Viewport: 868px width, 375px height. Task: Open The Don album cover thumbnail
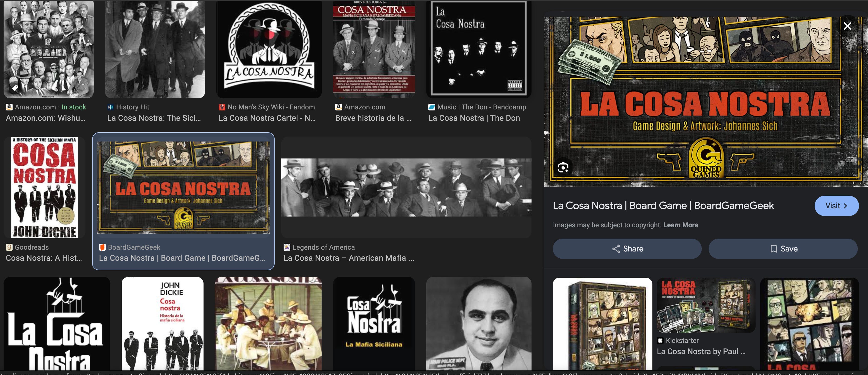click(x=479, y=49)
